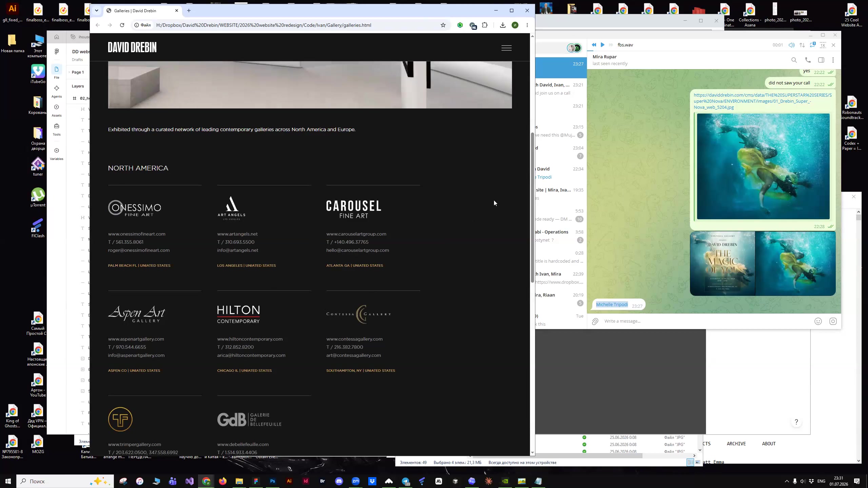Image resolution: width=868 pixels, height=488 pixels.
Task: Search in the Mira Rupar chat
Action: 794,60
